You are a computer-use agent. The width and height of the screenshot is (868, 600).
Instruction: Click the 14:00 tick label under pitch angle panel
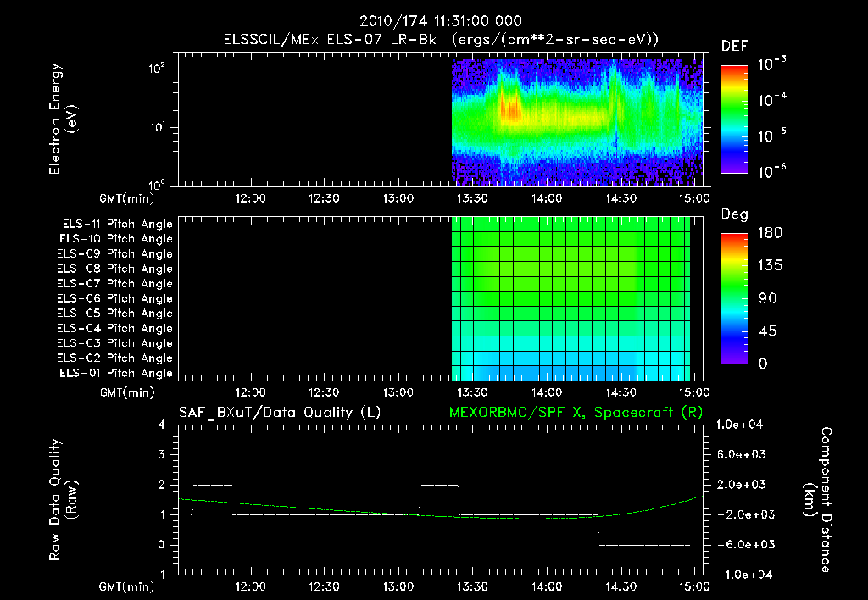547,392
